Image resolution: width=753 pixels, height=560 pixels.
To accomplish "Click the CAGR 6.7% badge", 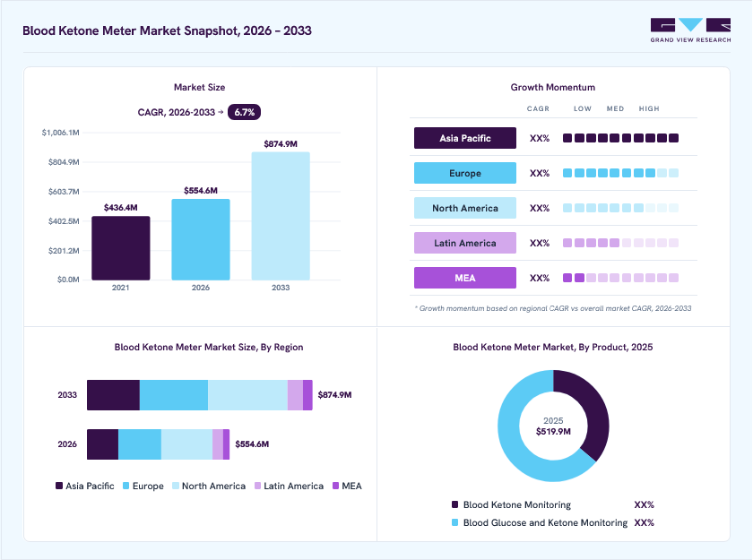I will pyautogui.click(x=244, y=112).
